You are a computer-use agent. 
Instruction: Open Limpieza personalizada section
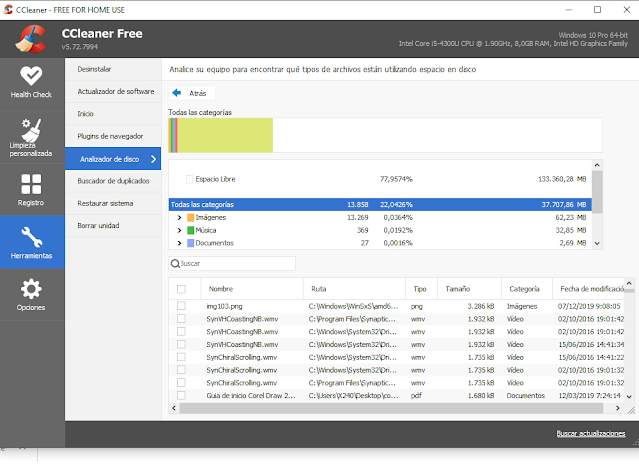coord(32,137)
